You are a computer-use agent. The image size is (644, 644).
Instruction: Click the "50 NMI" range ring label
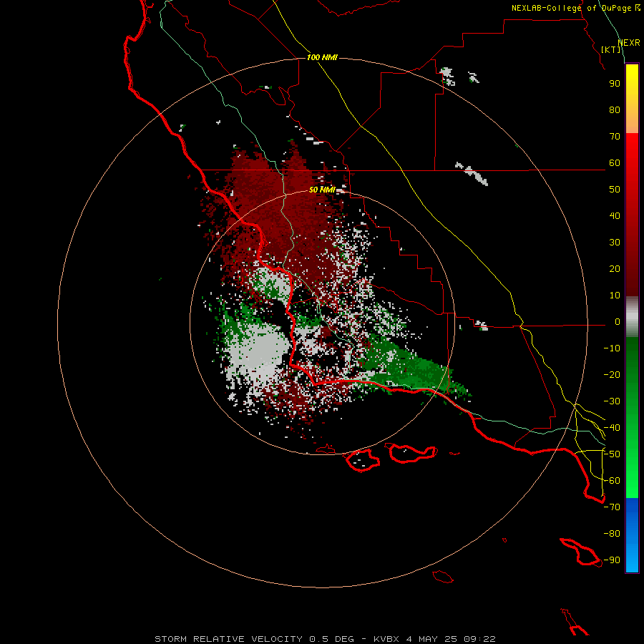click(322, 190)
